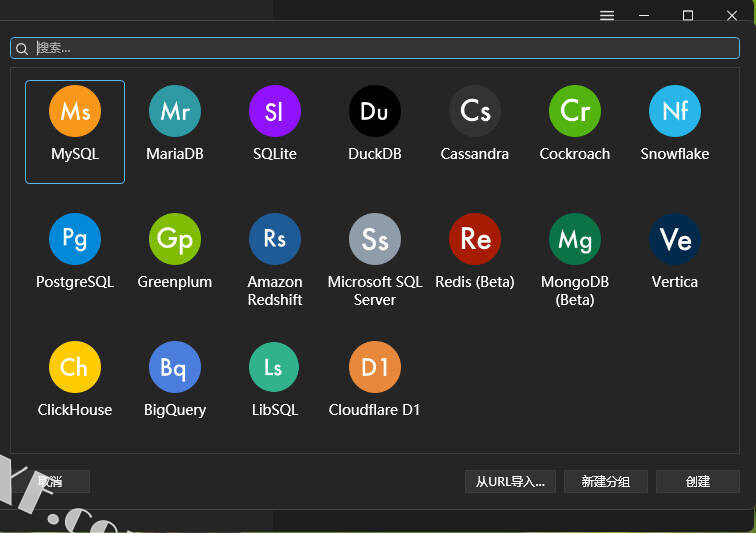Choose the Cassandra database icon
756x533 pixels.
click(x=475, y=111)
